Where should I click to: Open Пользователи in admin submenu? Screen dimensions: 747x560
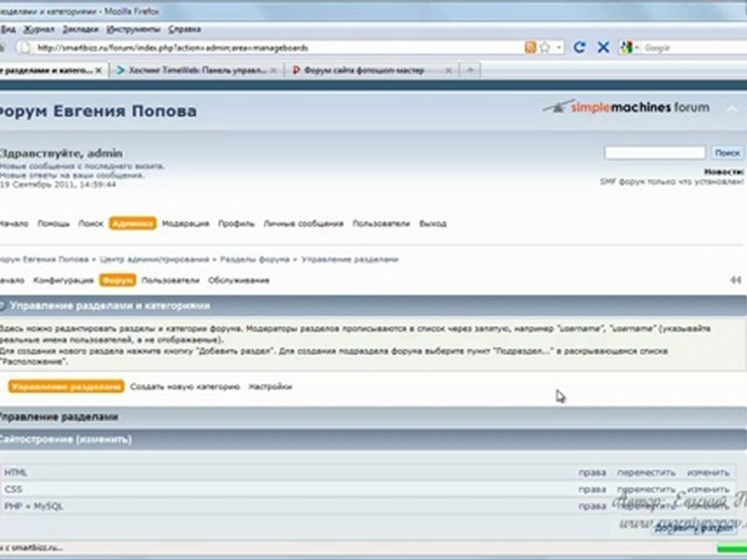click(x=170, y=281)
